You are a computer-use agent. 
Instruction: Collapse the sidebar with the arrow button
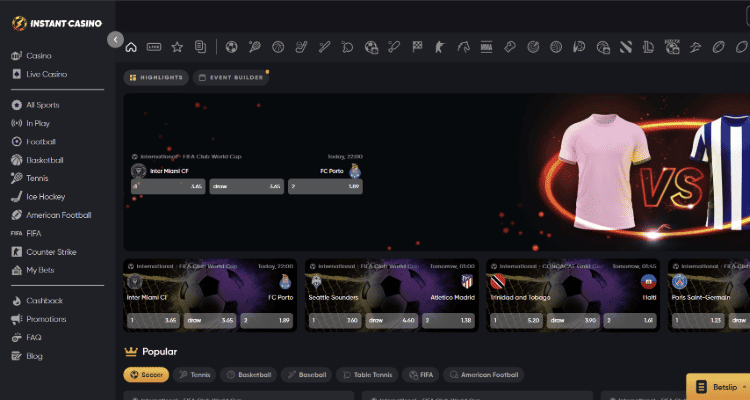click(x=116, y=40)
